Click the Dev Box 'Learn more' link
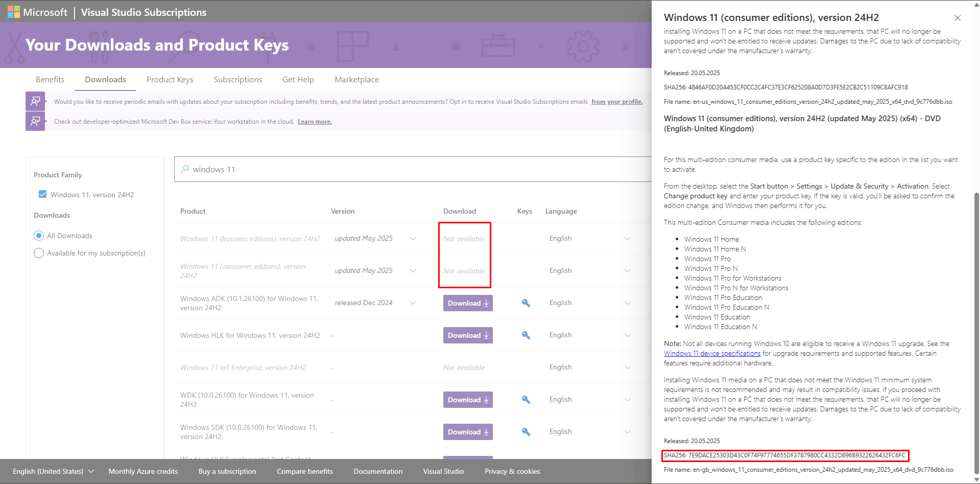Image resolution: width=980 pixels, height=484 pixels. (x=315, y=122)
